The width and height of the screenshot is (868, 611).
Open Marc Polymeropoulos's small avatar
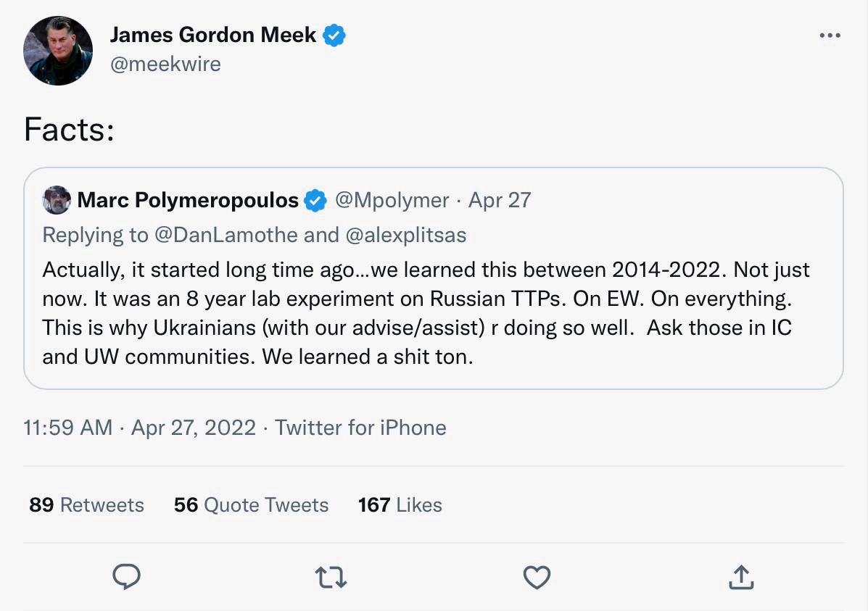(x=57, y=200)
